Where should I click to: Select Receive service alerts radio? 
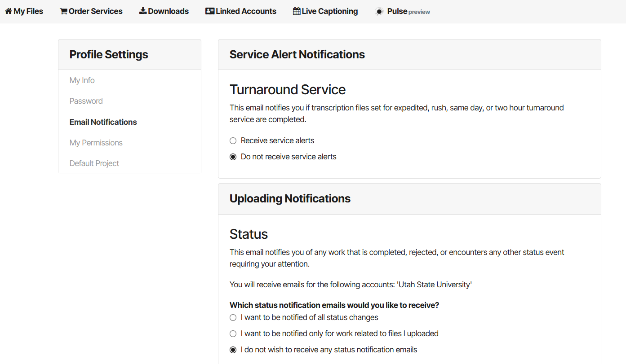(233, 141)
